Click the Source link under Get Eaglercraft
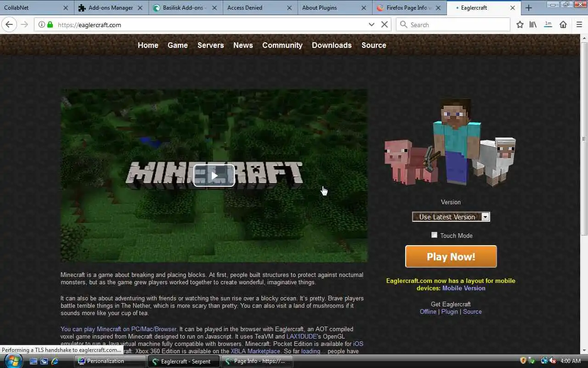The width and height of the screenshot is (588, 368). click(472, 311)
